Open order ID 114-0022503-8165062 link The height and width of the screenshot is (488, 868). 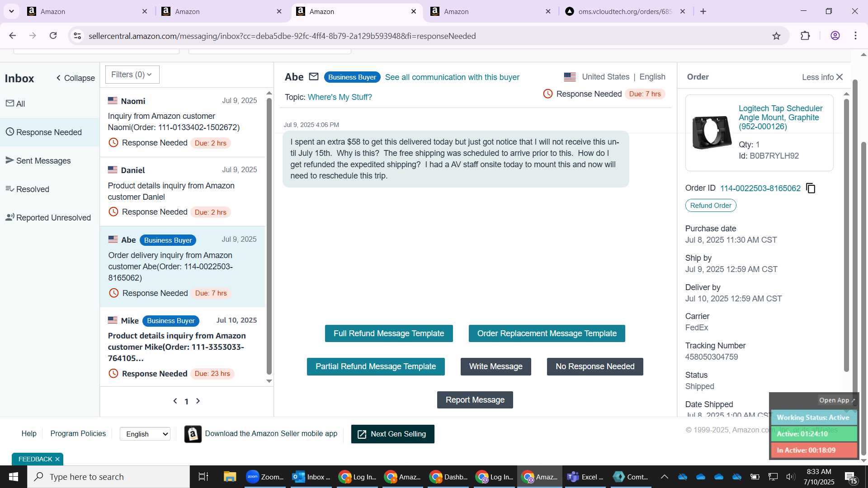point(760,188)
